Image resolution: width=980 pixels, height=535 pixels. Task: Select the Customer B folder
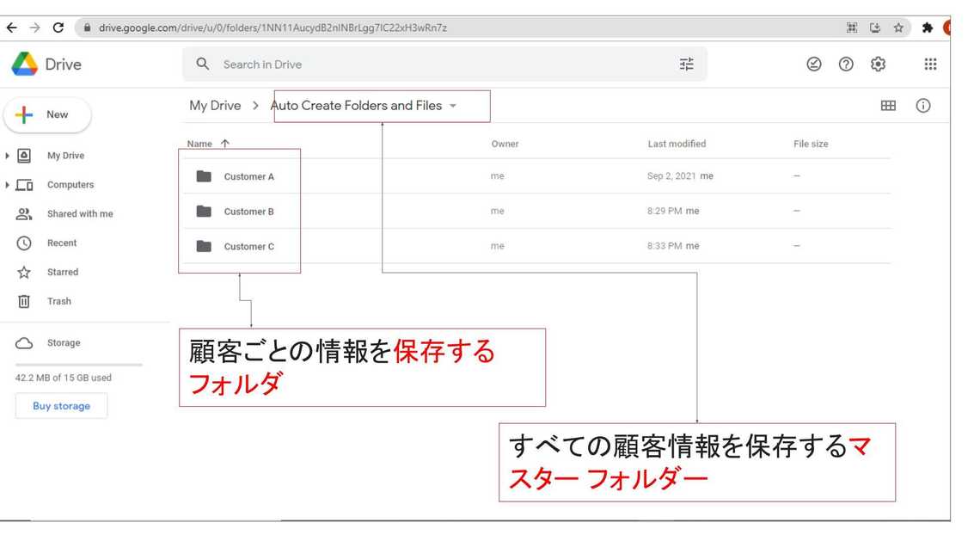pos(248,212)
